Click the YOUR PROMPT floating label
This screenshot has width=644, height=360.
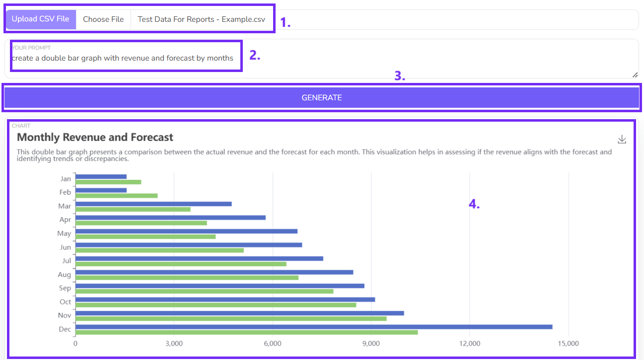[30, 48]
